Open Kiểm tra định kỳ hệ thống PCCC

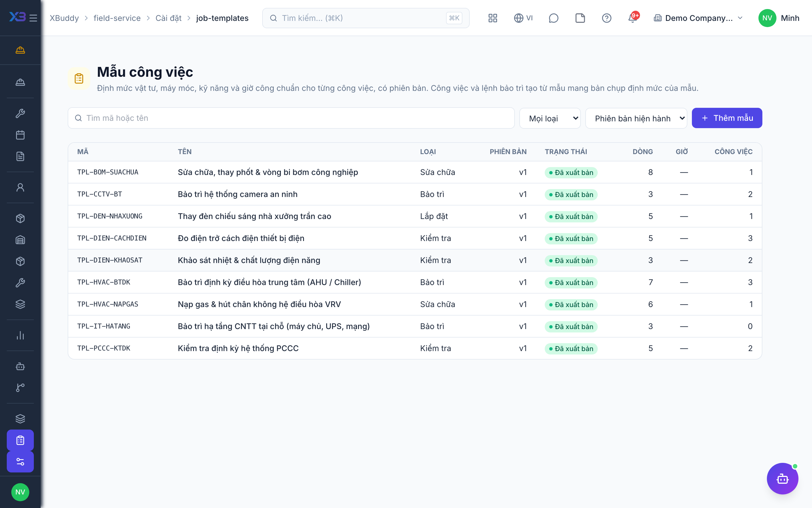coord(238,348)
